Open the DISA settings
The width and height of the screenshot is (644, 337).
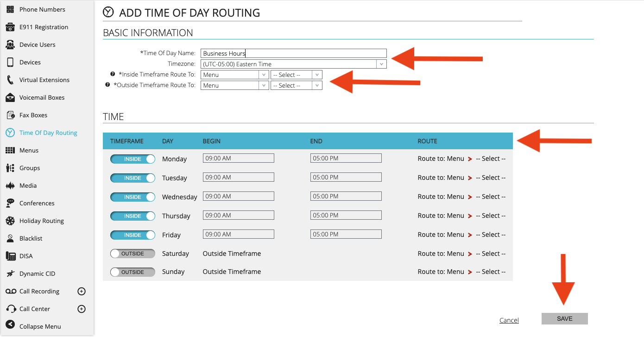(28, 255)
